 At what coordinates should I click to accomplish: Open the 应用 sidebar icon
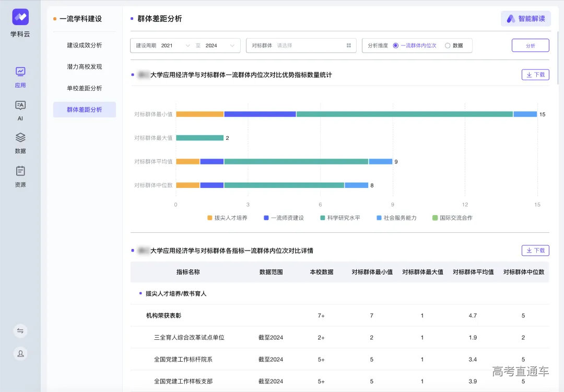tap(20, 72)
